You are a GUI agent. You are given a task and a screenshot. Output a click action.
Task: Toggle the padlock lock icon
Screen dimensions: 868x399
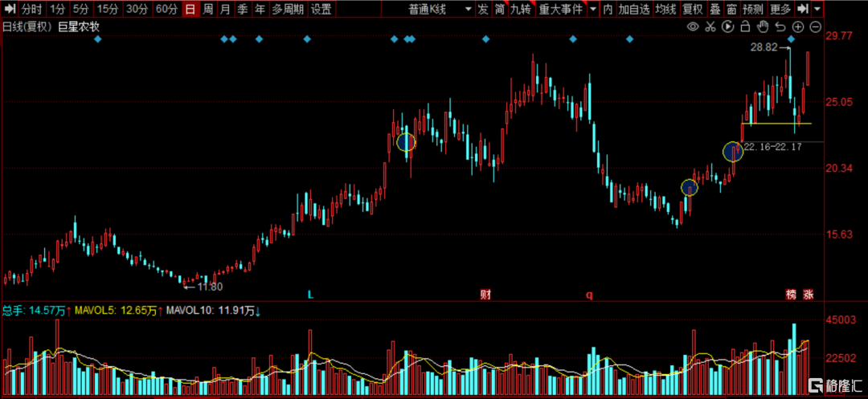(746, 26)
